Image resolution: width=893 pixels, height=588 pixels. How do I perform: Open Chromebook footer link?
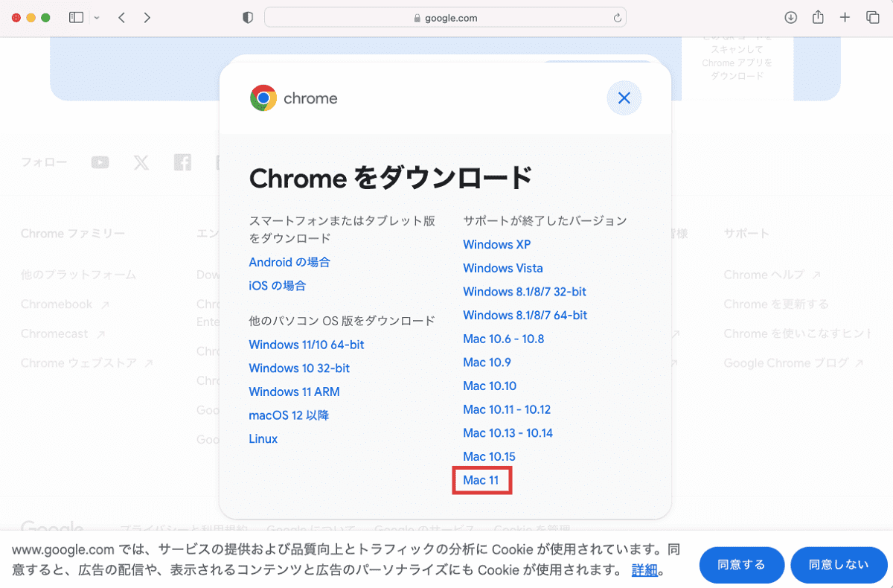click(x=65, y=304)
